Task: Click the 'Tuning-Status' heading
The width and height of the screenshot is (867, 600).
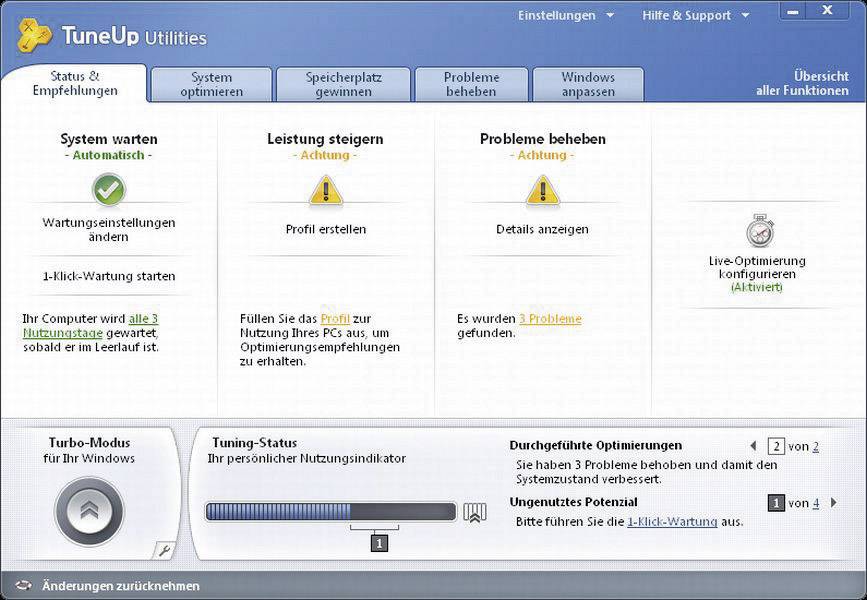Action: pos(254,443)
